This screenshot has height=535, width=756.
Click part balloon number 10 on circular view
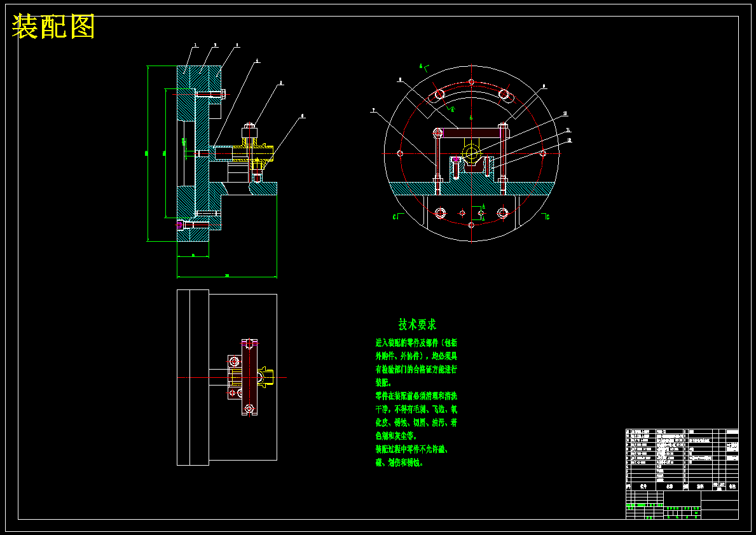pos(565,114)
